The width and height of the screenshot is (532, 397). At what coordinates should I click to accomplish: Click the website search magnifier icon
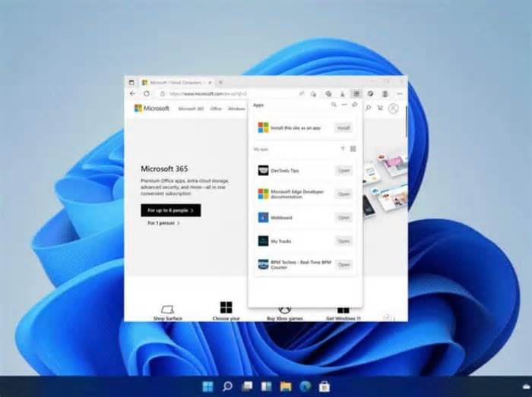click(368, 108)
